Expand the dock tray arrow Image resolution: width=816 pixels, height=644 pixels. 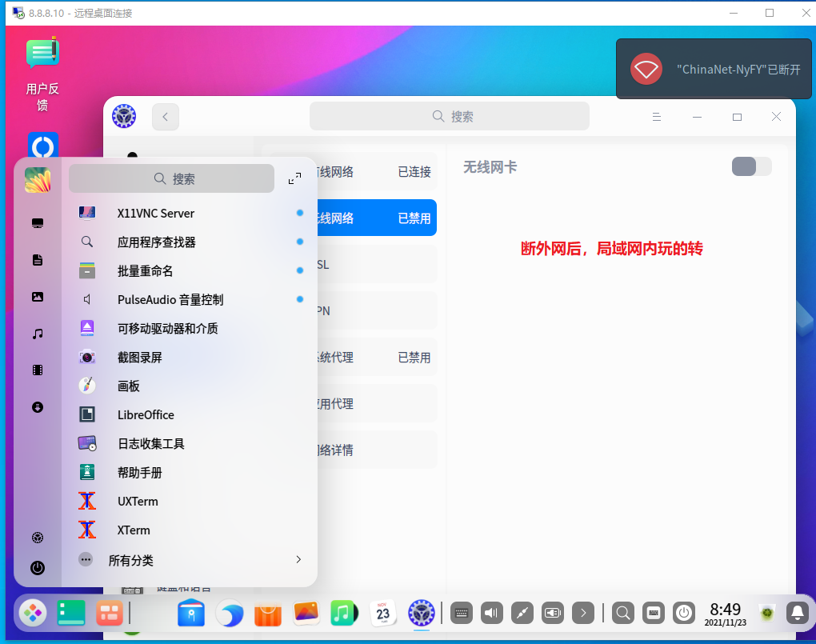coord(583,614)
